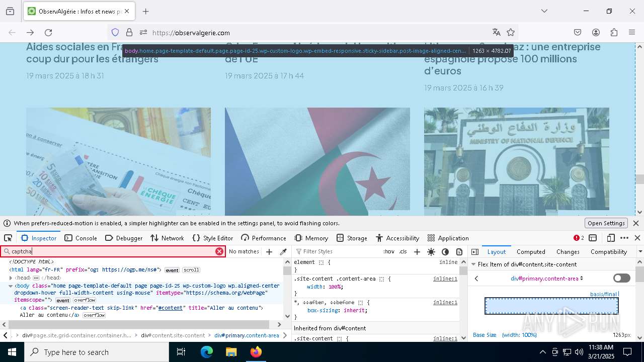The image size is (644, 362).
Task: Open the Application tab
Action: (448, 238)
